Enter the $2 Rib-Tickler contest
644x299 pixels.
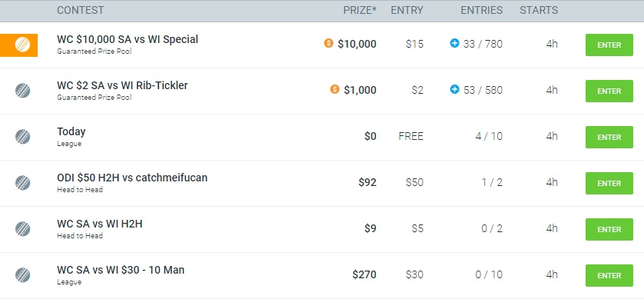click(x=609, y=91)
